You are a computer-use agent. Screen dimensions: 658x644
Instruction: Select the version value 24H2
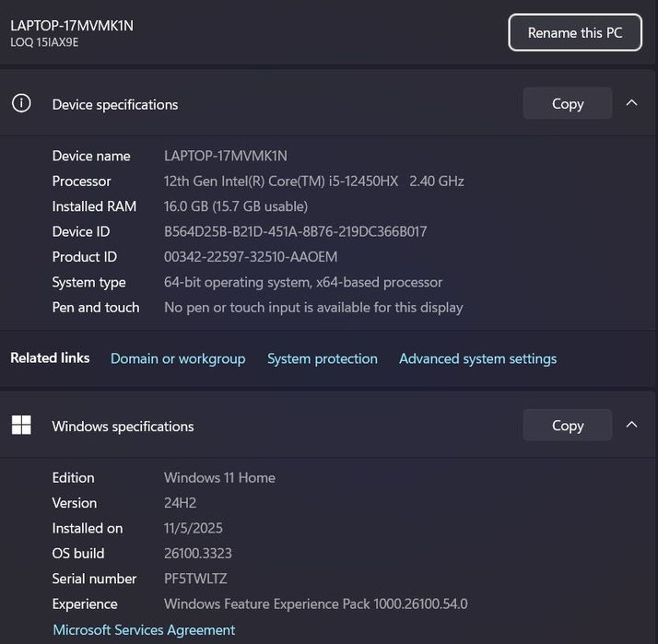point(180,503)
